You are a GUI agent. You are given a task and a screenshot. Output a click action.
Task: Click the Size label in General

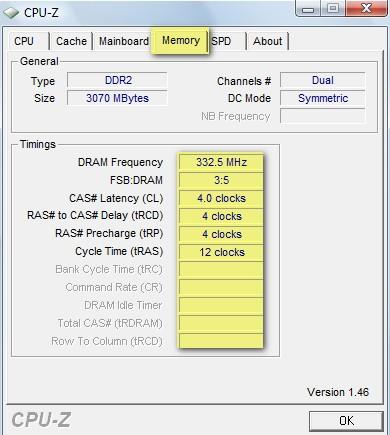(44, 98)
